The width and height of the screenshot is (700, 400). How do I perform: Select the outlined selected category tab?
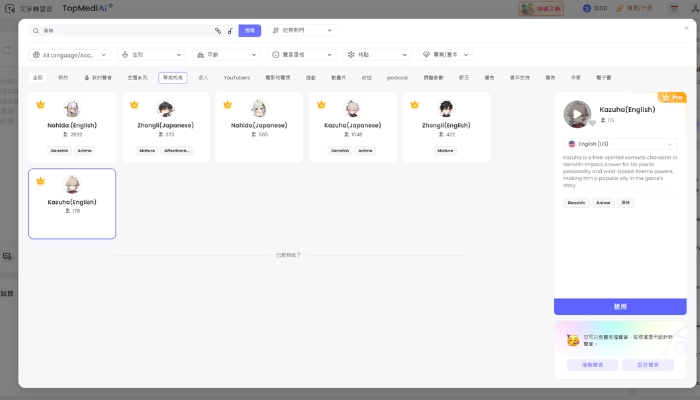[x=173, y=78]
